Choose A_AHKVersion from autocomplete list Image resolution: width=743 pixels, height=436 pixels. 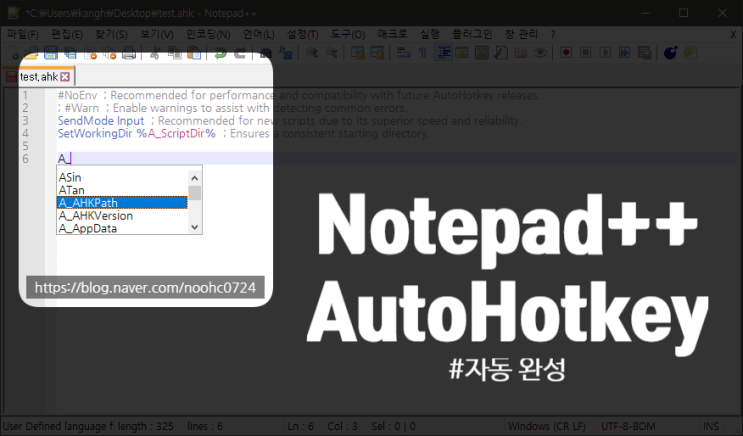point(122,216)
